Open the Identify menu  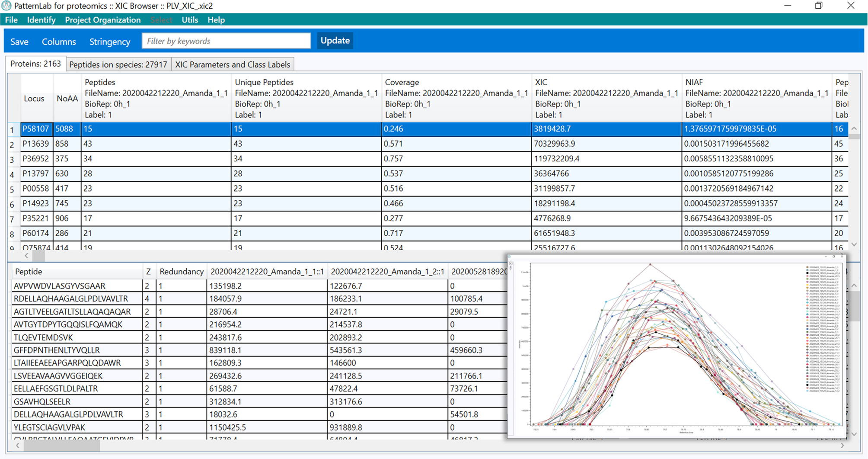(x=41, y=20)
